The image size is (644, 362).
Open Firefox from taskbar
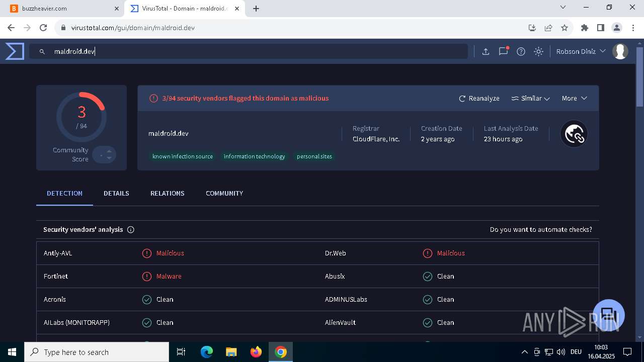click(x=256, y=352)
